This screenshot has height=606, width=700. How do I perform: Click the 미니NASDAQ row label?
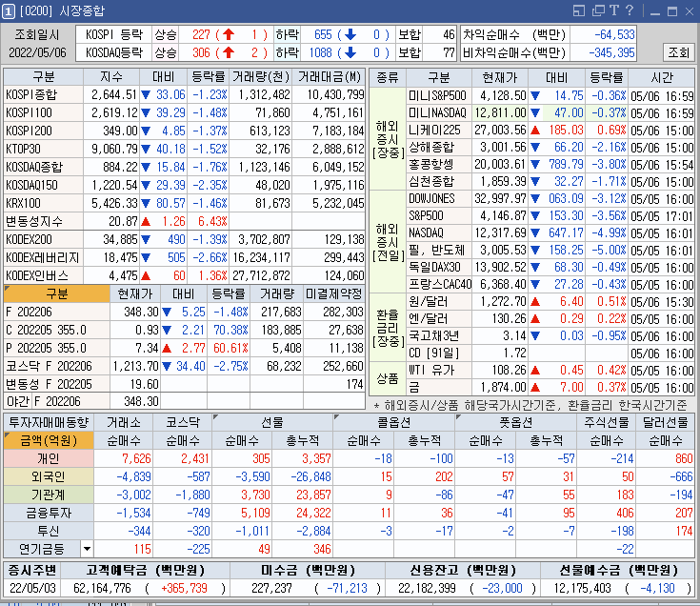(x=437, y=112)
